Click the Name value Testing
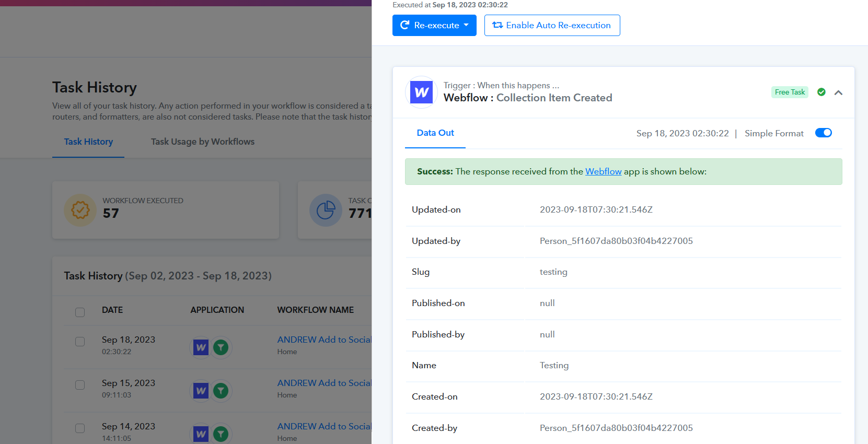Viewport: 868px width, 444px height. pyautogui.click(x=554, y=365)
